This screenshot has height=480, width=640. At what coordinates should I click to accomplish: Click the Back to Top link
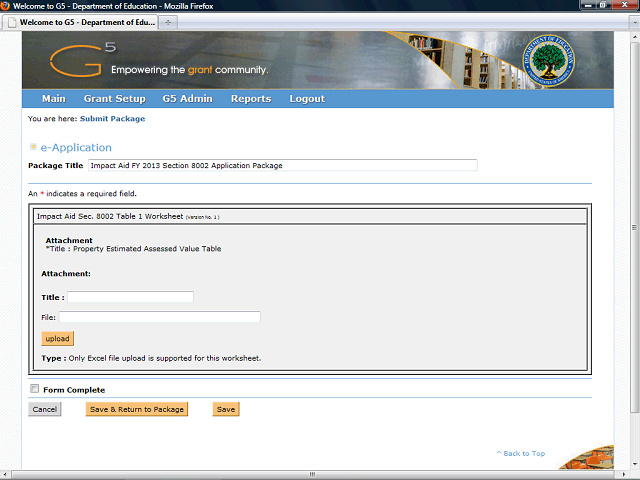(521, 453)
